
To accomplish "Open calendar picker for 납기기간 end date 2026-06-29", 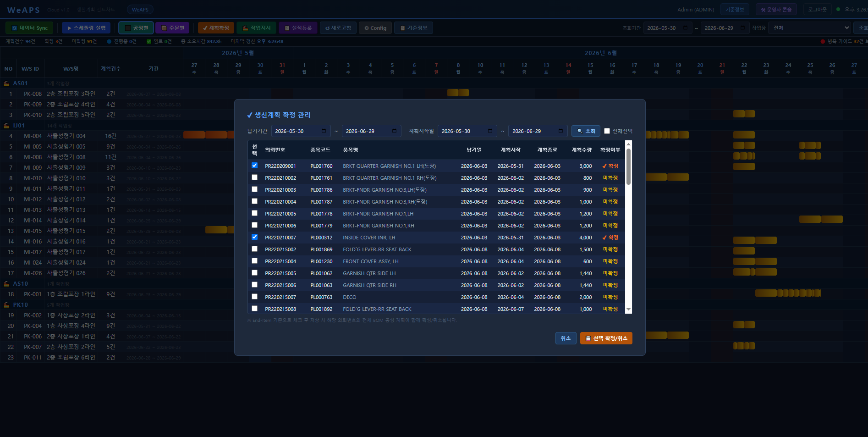I will click(394, 131).
